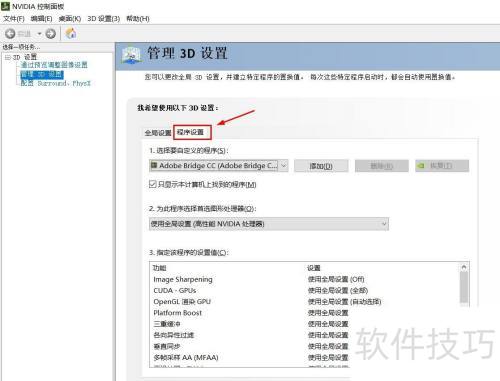Click the Manage 3D Settings header icon

tap(131, 55)
